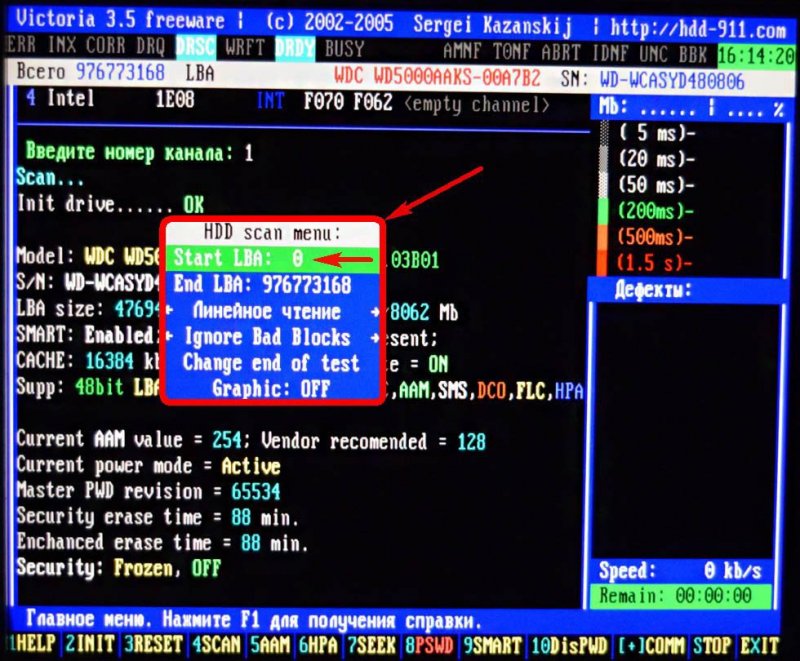Click the power mode value Active

pos(251,466)
